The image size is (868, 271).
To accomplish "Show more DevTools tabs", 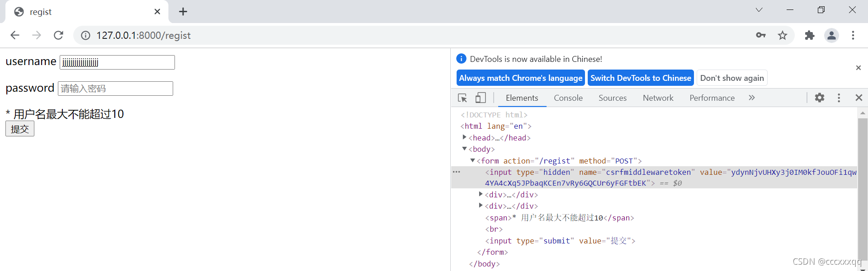I will [x=752, y=98].
